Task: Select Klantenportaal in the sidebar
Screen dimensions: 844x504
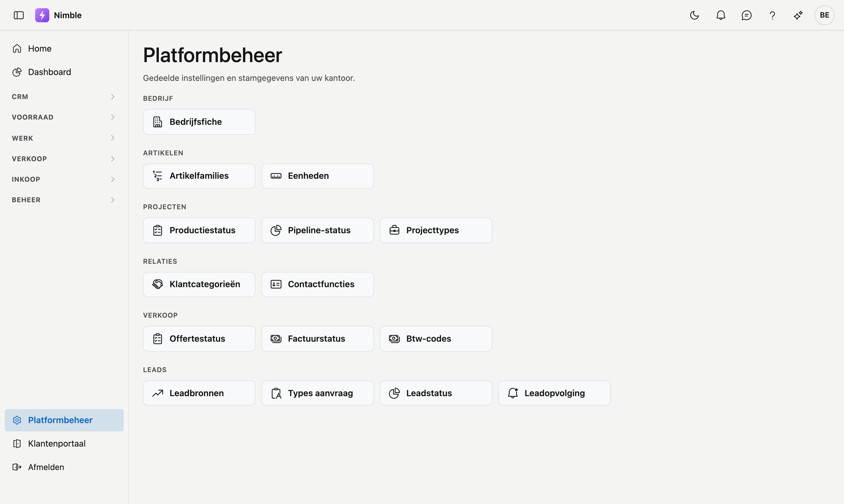Action: click(x=64, y=444)
